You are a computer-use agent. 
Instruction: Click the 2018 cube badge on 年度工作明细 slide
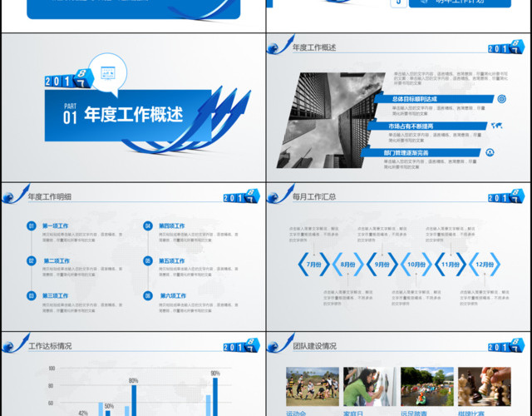(242, 196)
